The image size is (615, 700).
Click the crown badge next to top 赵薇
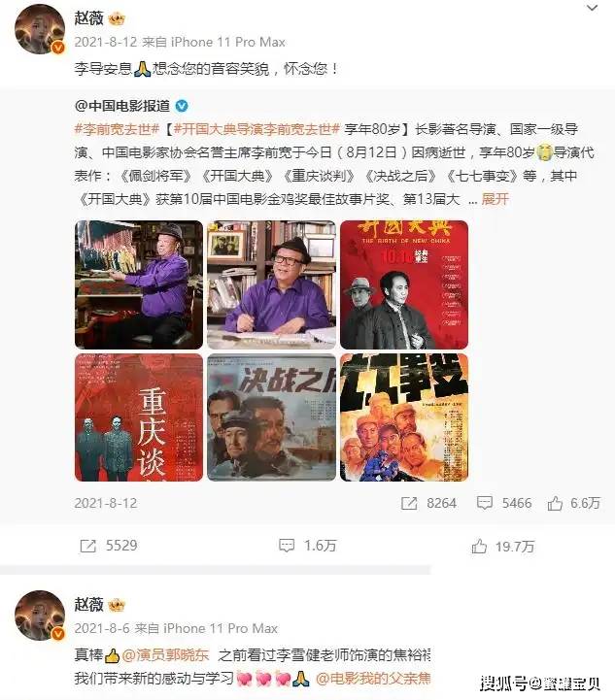[117, 18]
